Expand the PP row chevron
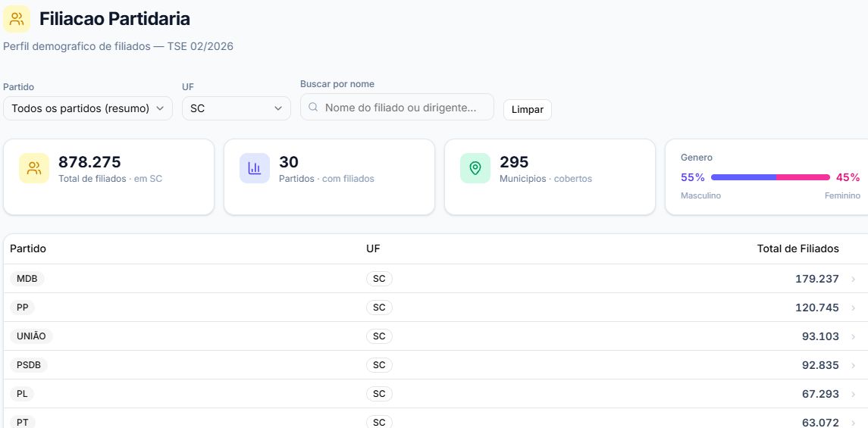 [853, 308]
